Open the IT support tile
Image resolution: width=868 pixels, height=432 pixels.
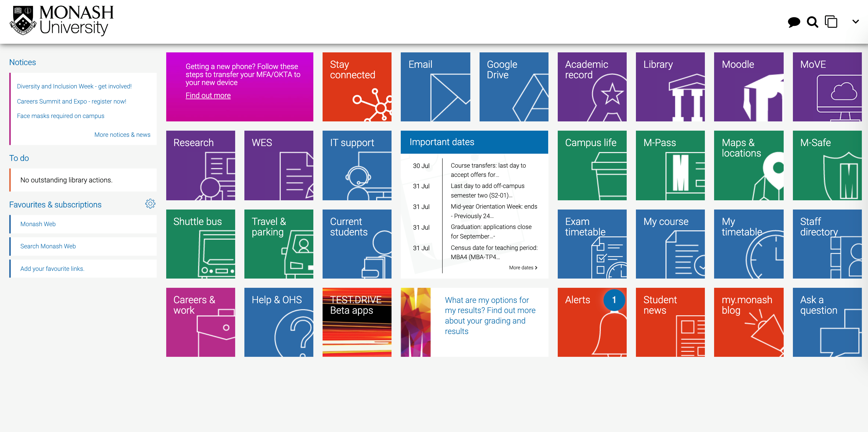pyautogui.click(x=357, y=165)
